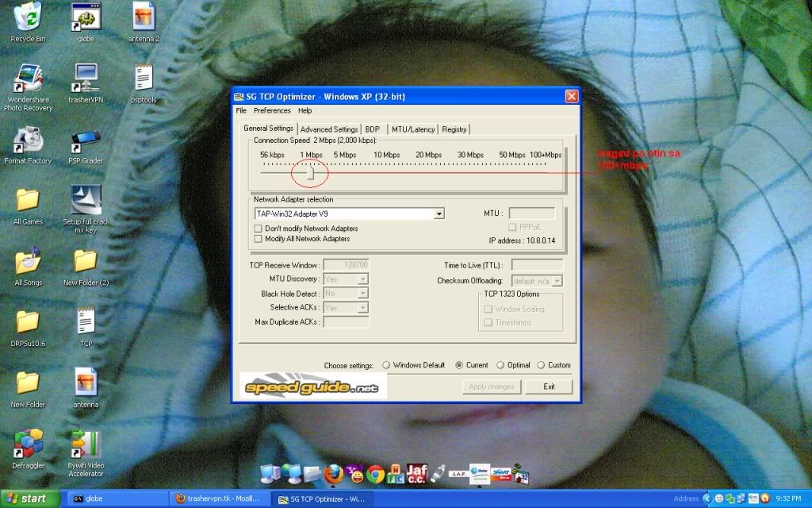The image size is (812, 508).
Task: Switch to the Advanced Settings tab
Action: click(x=329, y=129)
